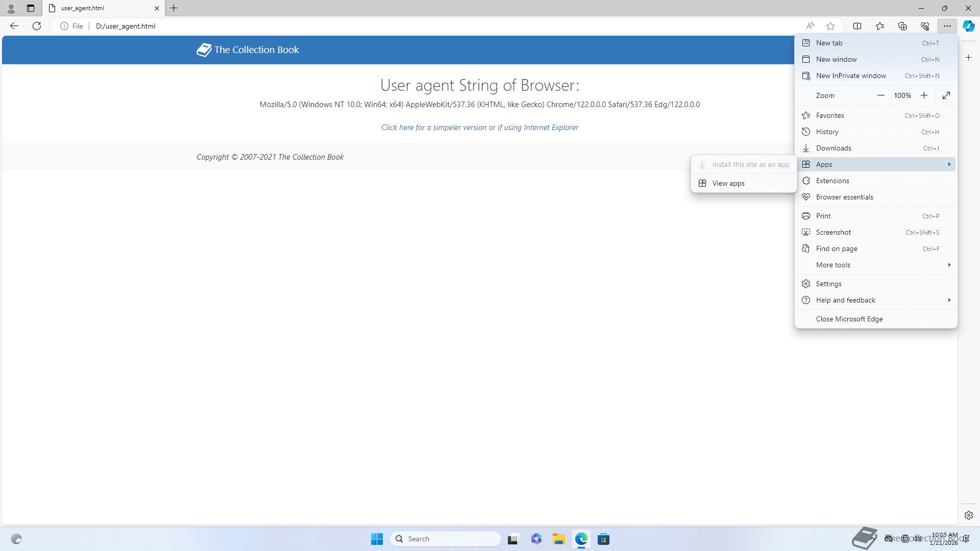Screen dimensions: 980x551
Task: Open the Copilot sidebar icon
Action: pos(968,26)
